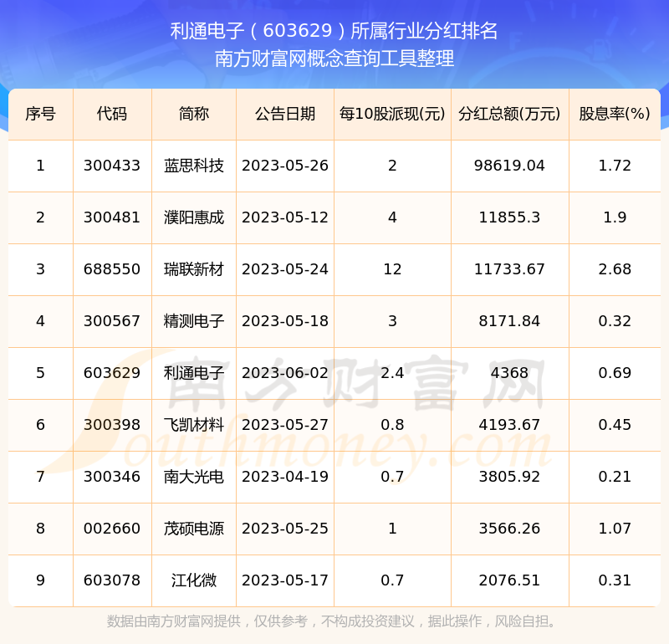
Task: Click the date 2023-05-24
Action: click(285, 269)
